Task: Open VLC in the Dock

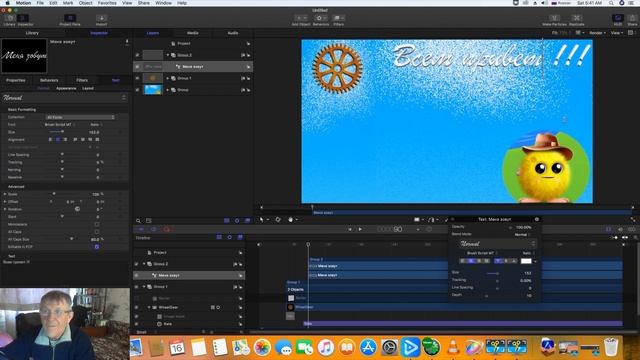Action: (452, 347)
